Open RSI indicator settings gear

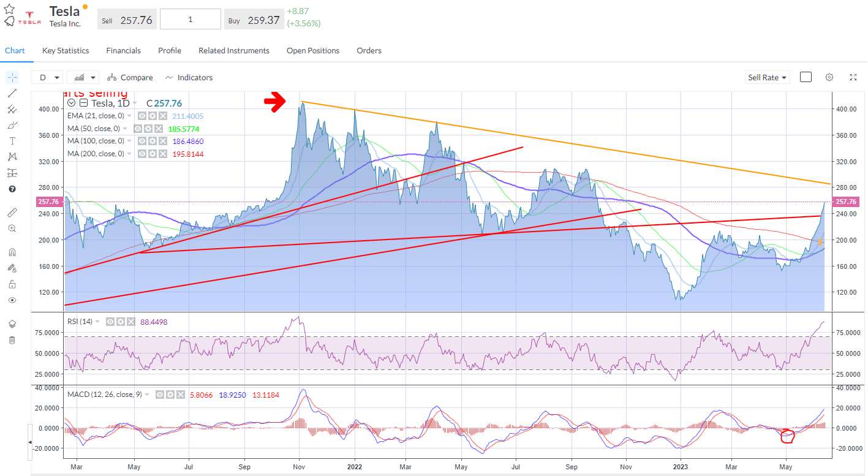tap(121, 322)
